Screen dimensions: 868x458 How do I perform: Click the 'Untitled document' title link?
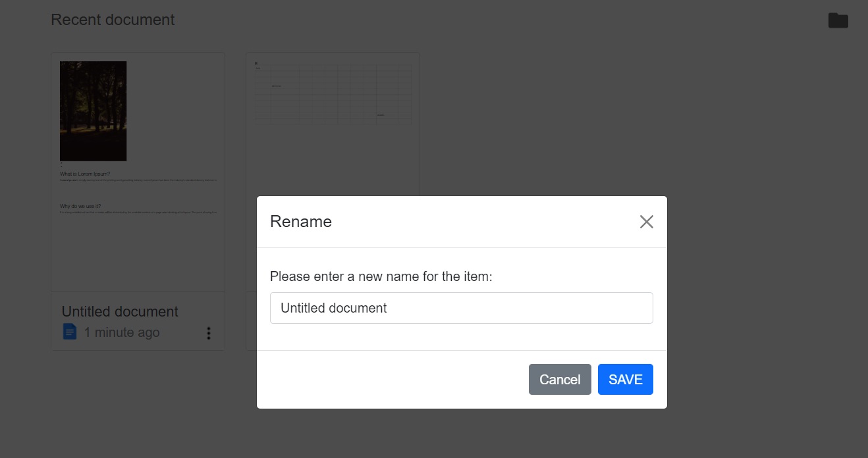(x=119, y=311)
